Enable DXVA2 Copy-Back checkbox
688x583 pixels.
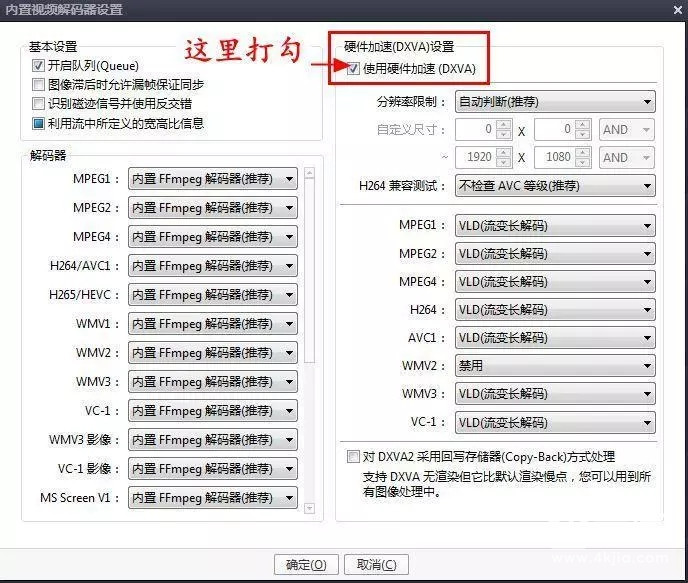tap(353, 457)
